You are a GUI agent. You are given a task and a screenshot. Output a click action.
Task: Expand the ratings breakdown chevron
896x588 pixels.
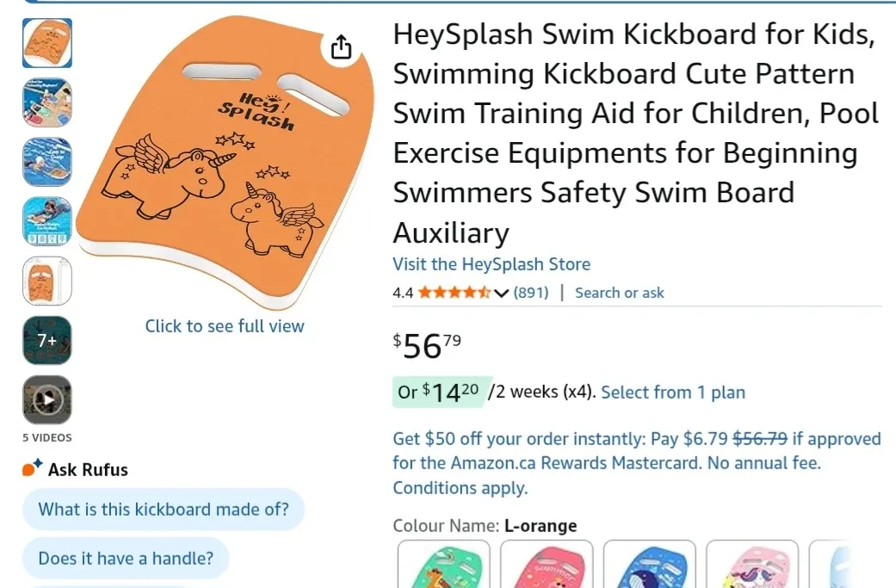502,293
